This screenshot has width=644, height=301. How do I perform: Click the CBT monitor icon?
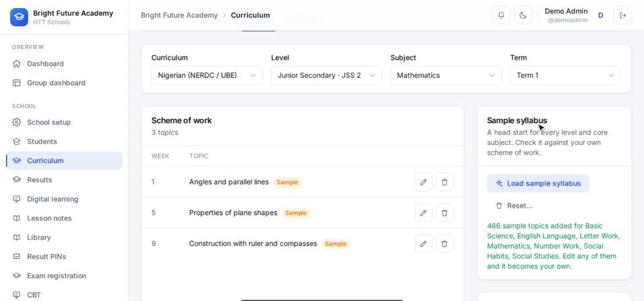click(16, 295)
